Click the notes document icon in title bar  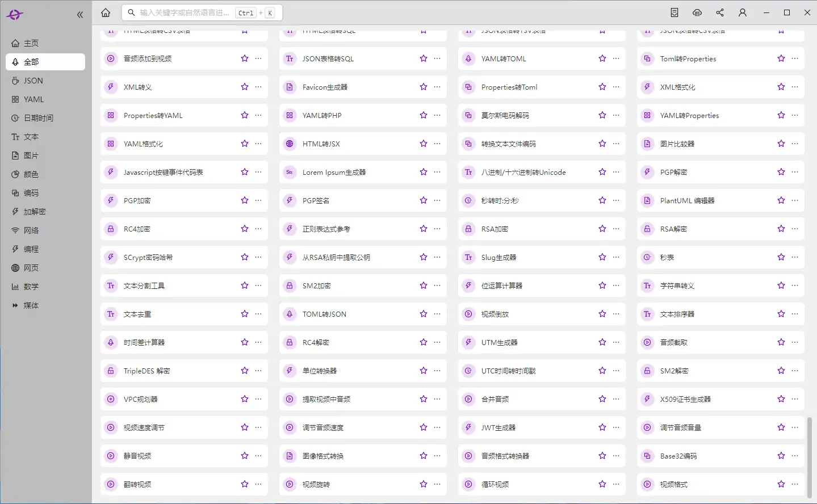(x=674, y=12)
